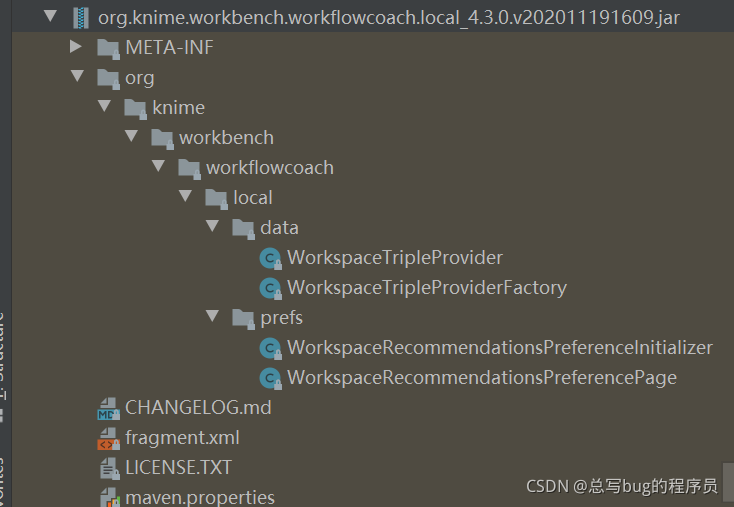Click the org folder icon
Screen dimensions: 734x507
coord(108,79)
